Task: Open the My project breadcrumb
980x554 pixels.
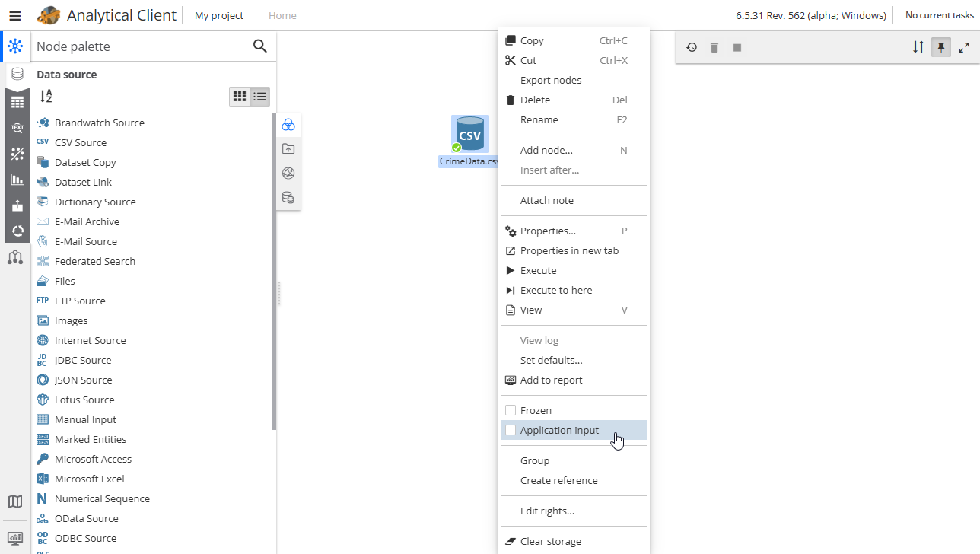Action: (x=219, y=15)
